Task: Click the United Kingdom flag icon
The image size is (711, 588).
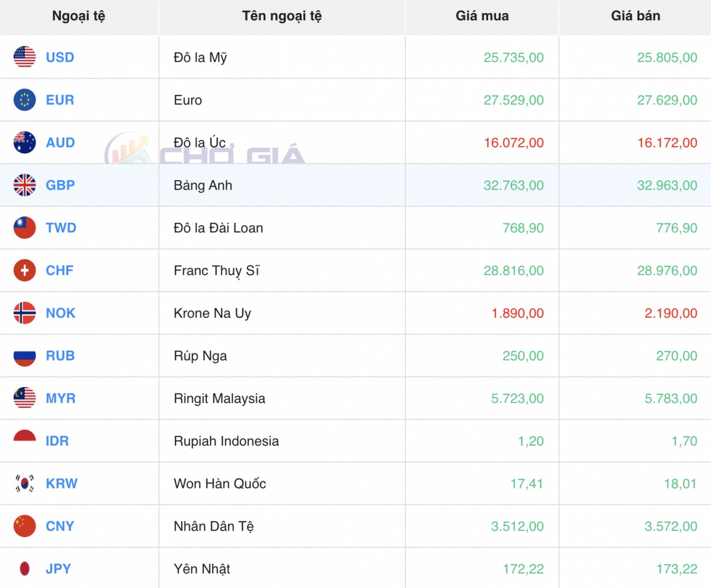Action: click(x=25, y=186)
